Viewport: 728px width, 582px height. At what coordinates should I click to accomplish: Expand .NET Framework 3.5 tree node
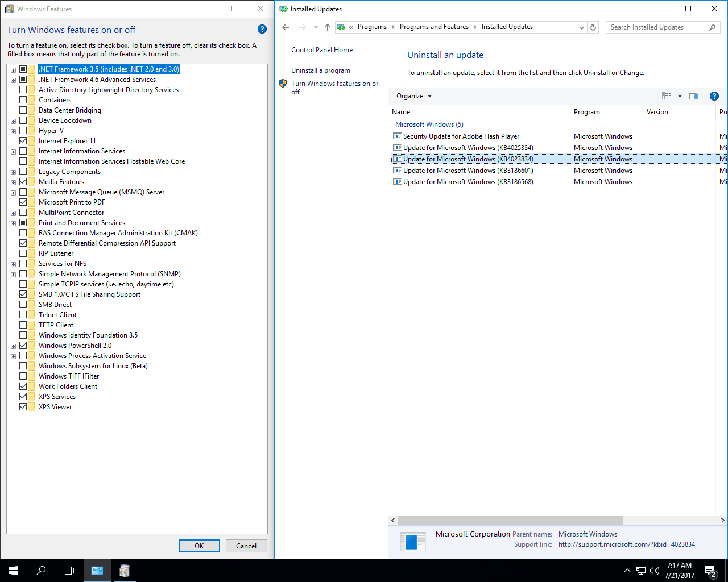(13, 70)
